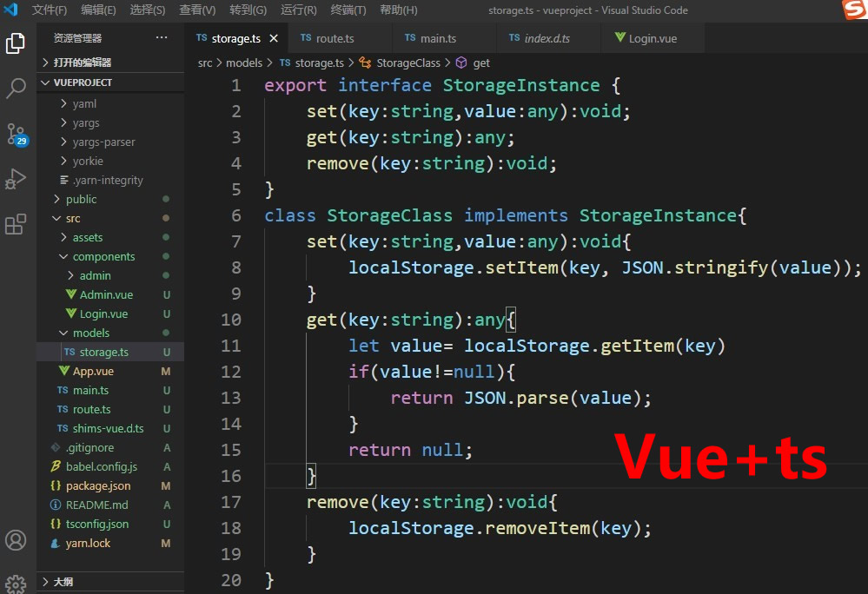Open the Accounts menu icon

16,540
